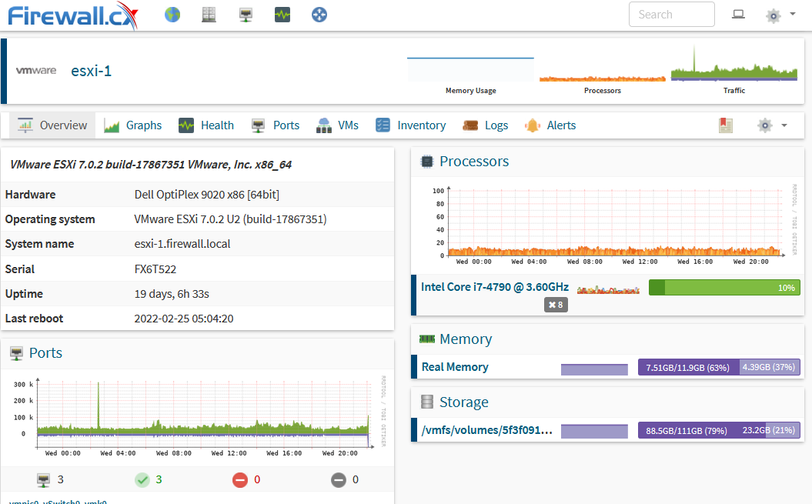The height and width of the screenshot is (504, 812).
Task: Click the 7.51GB/11.9GB memory usage bar
Action: click(x=720, y=367)
